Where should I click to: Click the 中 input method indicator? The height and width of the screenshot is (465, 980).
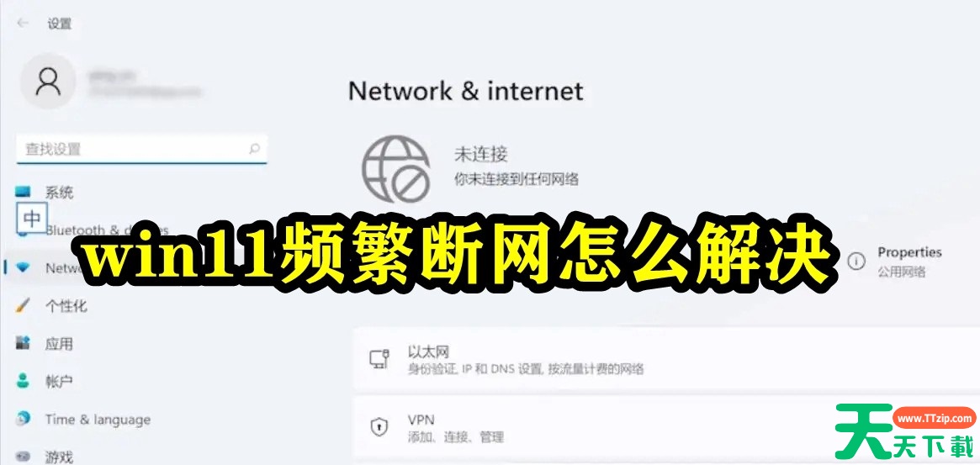pyautogui.click(x=31, y=218)
